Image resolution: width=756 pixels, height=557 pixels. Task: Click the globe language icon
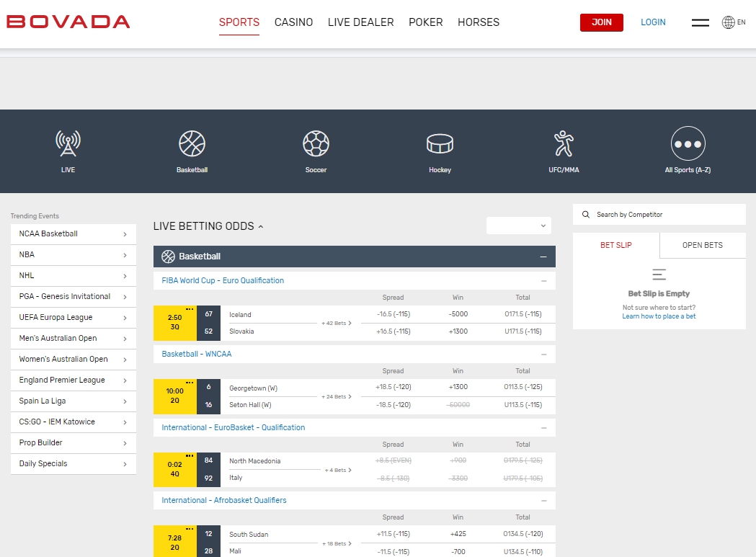(729, 22)
